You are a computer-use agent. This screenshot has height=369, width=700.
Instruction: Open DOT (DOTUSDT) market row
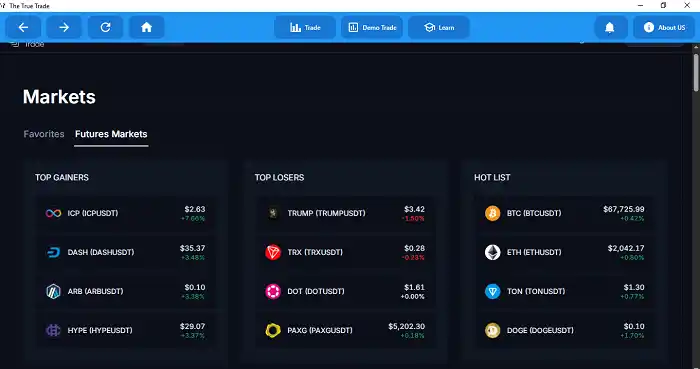coord(346,291)
